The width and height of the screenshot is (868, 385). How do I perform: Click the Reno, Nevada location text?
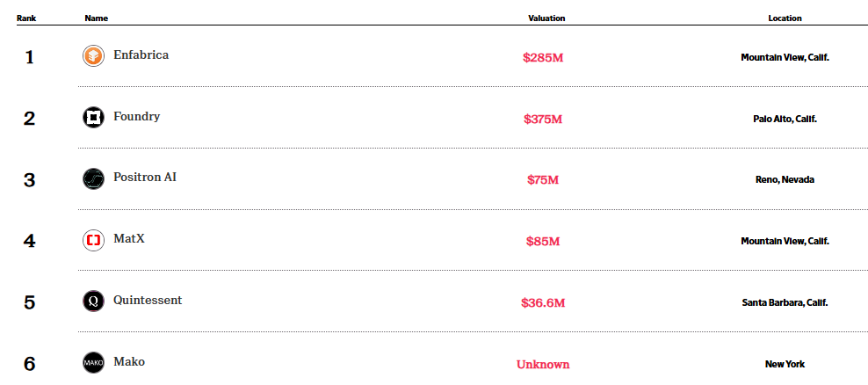785,179
